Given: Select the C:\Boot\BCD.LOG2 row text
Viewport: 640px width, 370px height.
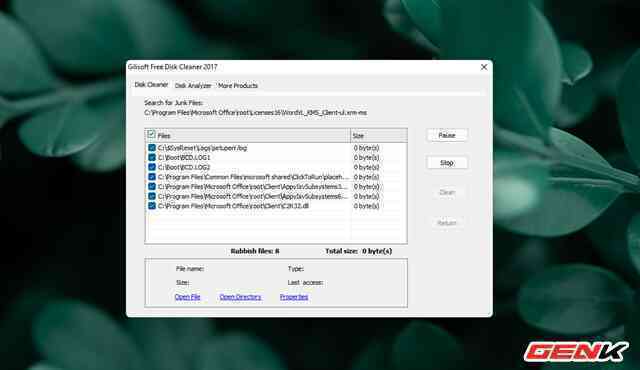Looking at the screenshot, I should (184, 167).
